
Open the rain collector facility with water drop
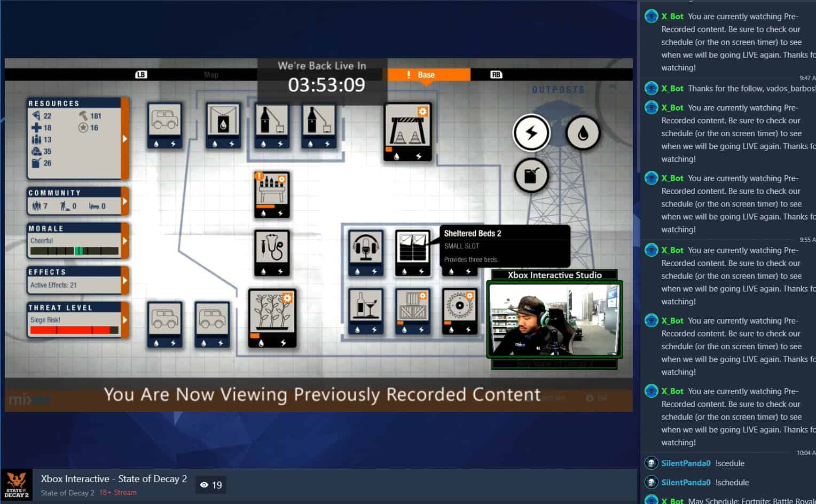click(223, 126)
